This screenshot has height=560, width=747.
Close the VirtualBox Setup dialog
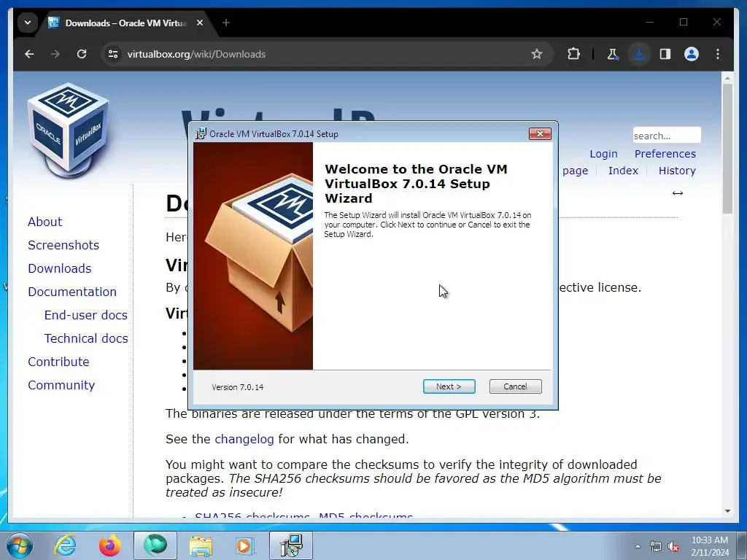tap(540, 134)
